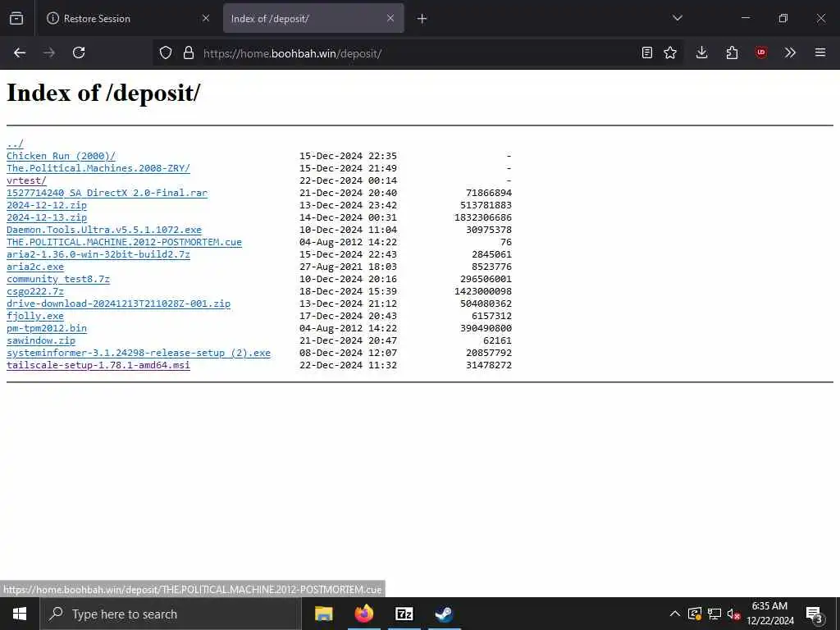Download fjolly.exe file
This screenshot has width=840, height=630.
click(35, 316)
